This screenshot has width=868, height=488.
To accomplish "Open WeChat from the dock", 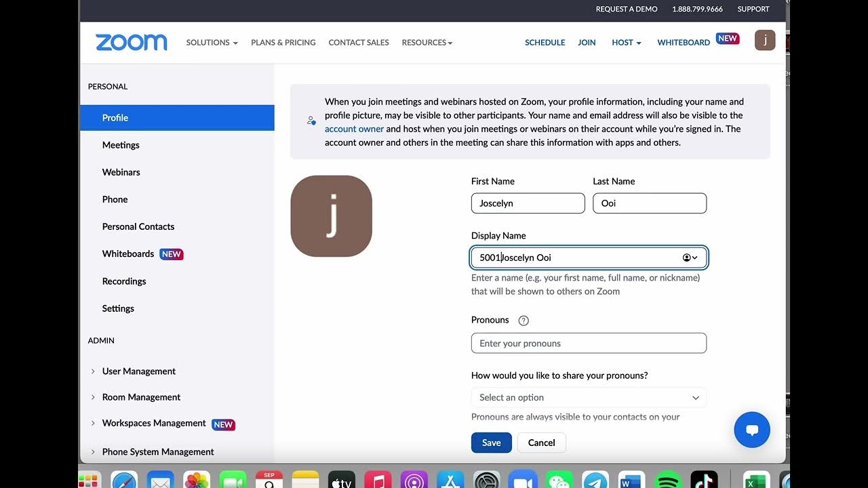I will (x=559, y=480).
